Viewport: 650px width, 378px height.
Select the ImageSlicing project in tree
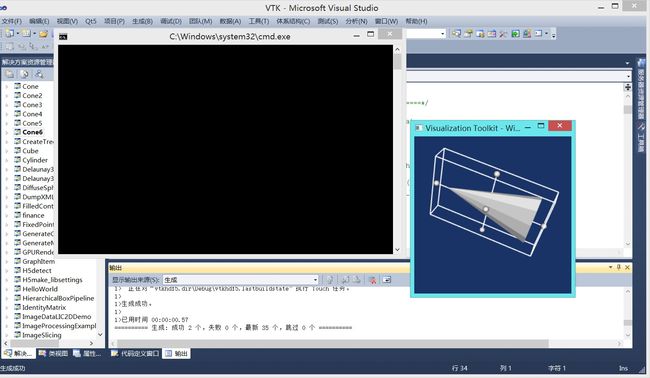coord(41,335)
